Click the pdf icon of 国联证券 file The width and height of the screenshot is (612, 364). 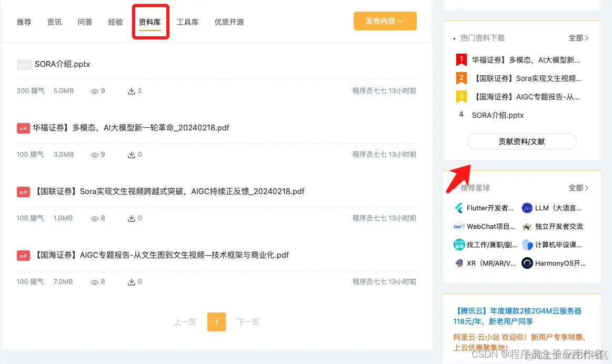pos(23,192)
